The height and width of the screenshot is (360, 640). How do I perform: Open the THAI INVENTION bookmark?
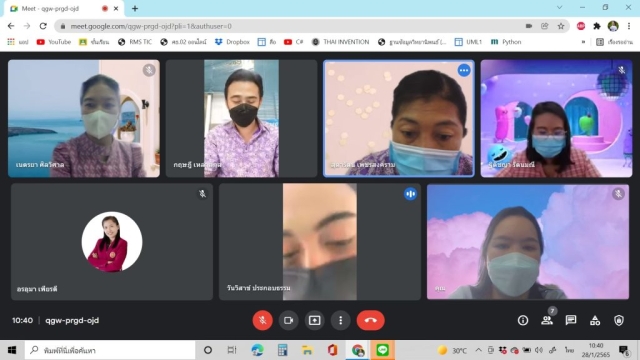(x=340, y=42)
